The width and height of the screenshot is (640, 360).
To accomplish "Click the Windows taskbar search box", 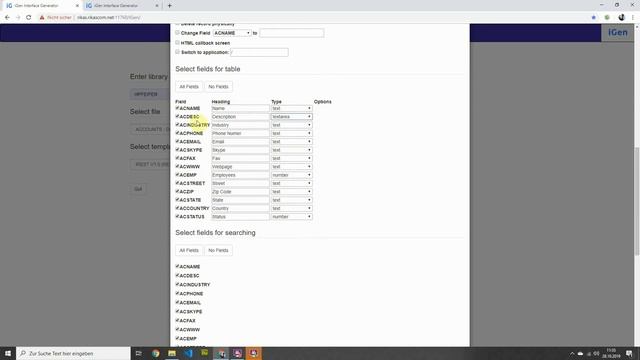I will click(73, 353).
